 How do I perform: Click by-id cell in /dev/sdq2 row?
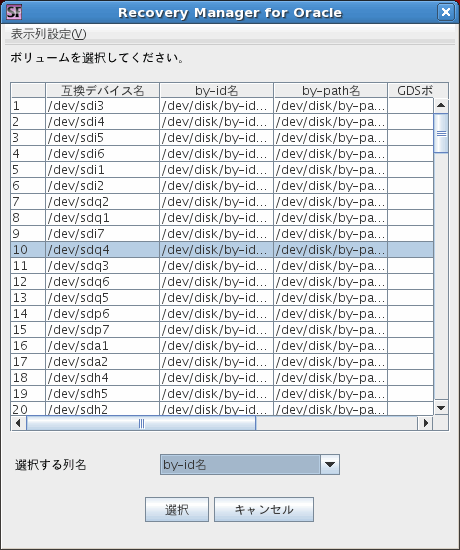click(x=216, y=202)
